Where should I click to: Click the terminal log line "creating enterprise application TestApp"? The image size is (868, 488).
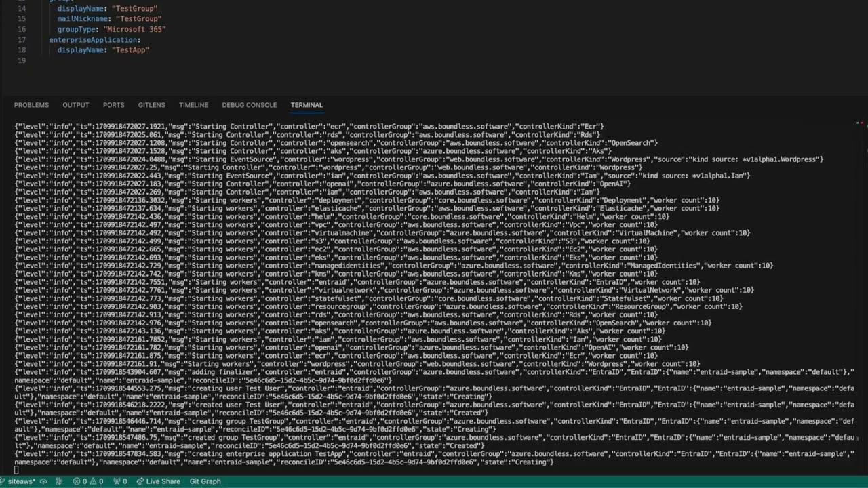coord(434,457)
